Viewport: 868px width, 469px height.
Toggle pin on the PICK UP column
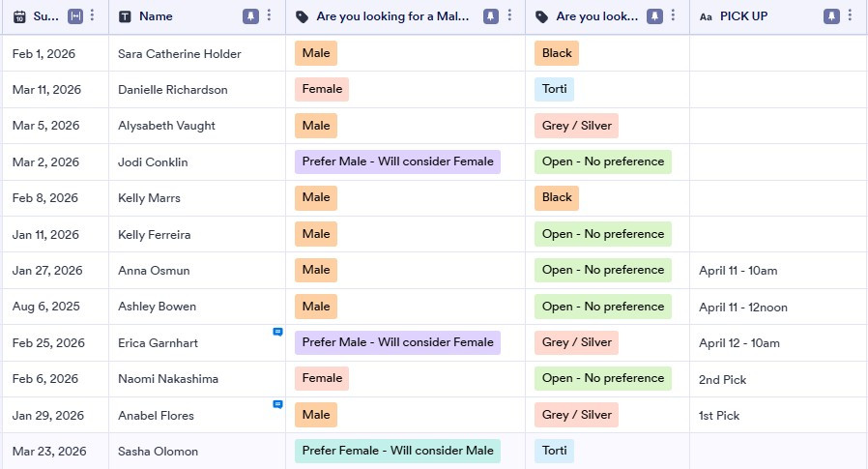click(x=831, y=16)
